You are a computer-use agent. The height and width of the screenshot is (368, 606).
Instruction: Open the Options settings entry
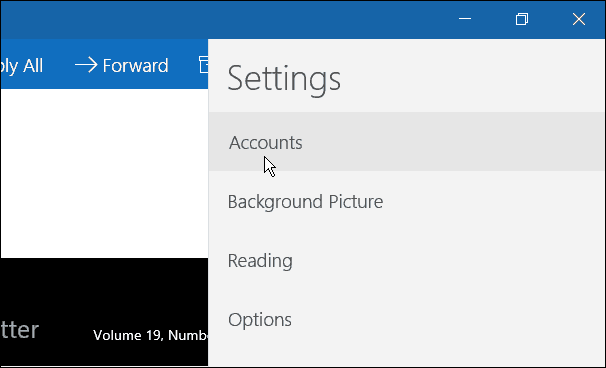[407, 319]
